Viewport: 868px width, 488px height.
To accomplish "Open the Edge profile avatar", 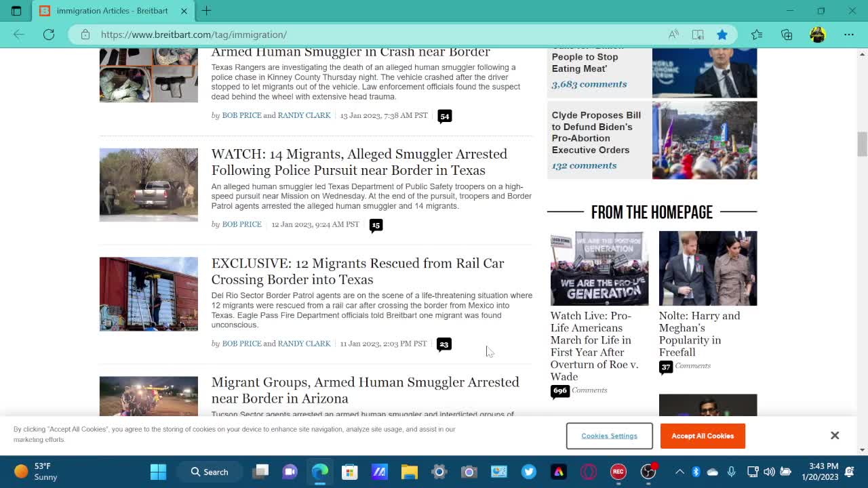I will [x=818, y=35].
